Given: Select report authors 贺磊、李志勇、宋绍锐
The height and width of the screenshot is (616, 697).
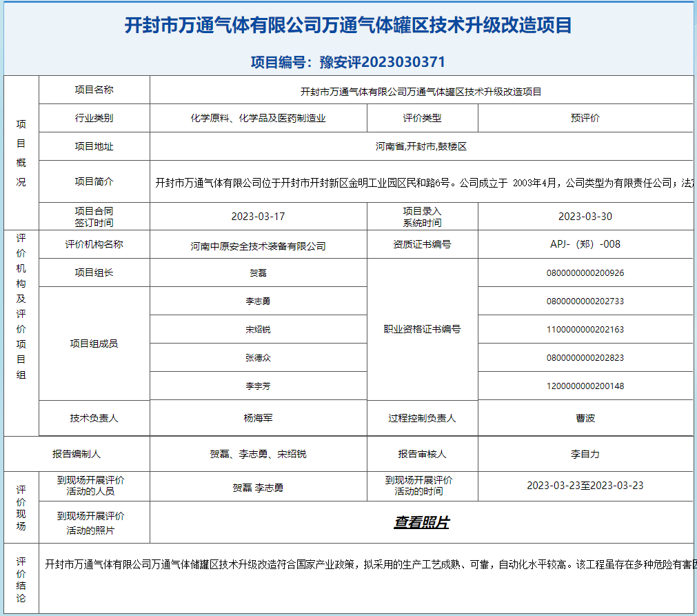Looking at the screenshot, I should 259,454.
